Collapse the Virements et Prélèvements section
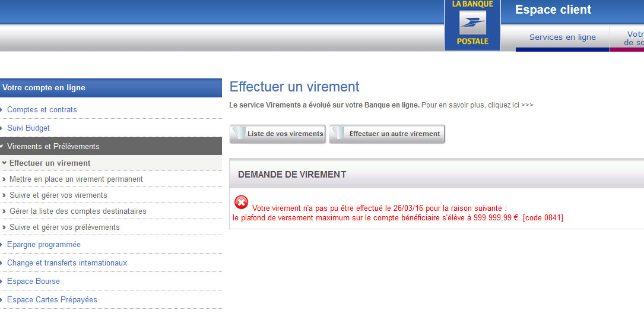The image size is (644, 313). (x=111, y=146)
